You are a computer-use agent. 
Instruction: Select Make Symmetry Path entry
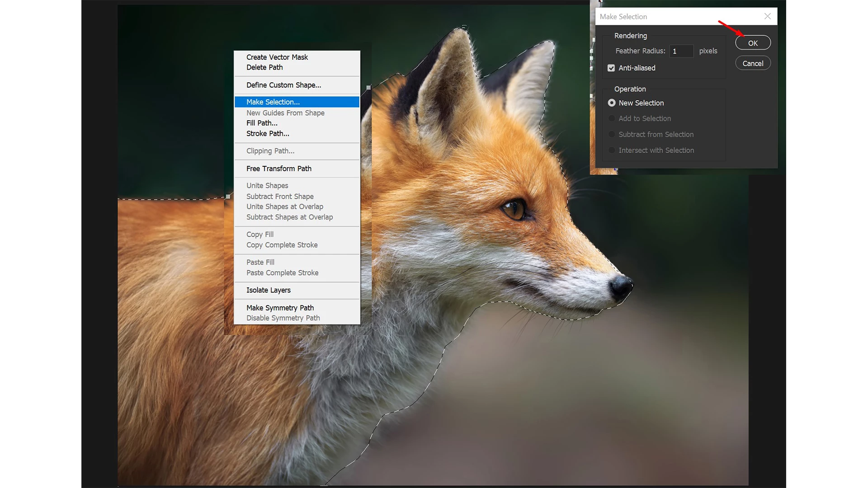(x=280, y=308)
